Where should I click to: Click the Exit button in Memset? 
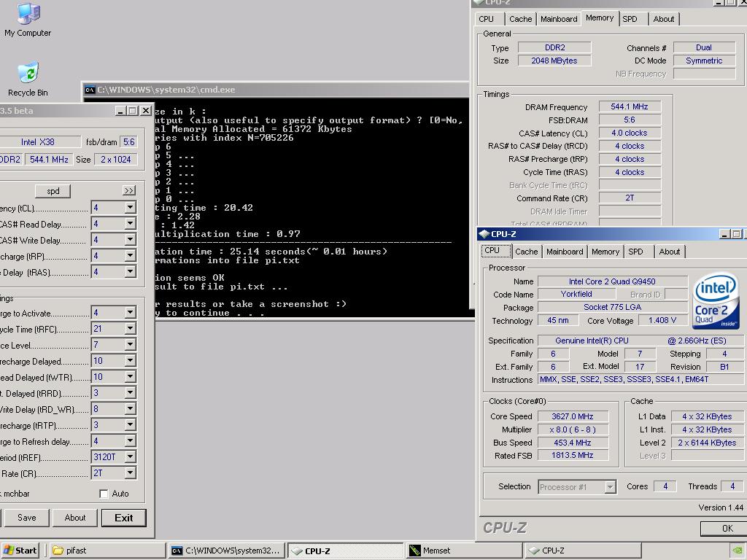coord(124,518)
